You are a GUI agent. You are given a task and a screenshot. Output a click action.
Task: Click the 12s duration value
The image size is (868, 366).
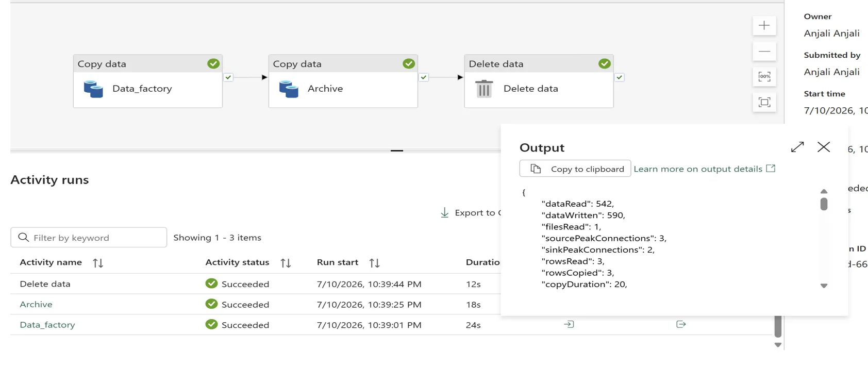click(x=473, y=284)
